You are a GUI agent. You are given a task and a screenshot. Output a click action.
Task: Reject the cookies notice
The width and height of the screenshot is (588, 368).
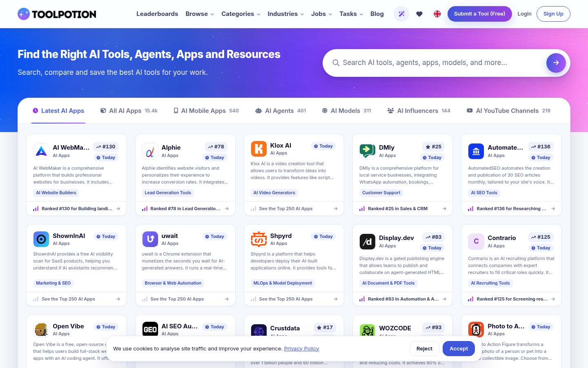point(424,349)
